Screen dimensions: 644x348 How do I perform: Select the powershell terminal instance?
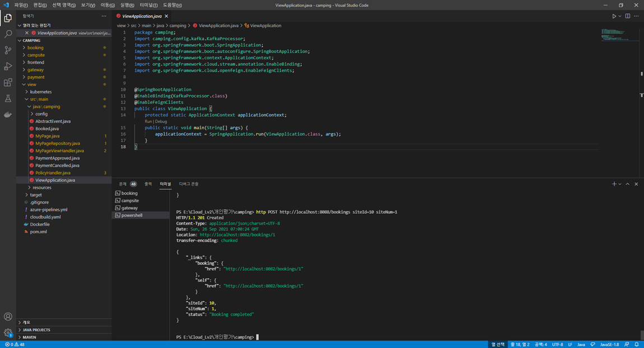(141, 215)
